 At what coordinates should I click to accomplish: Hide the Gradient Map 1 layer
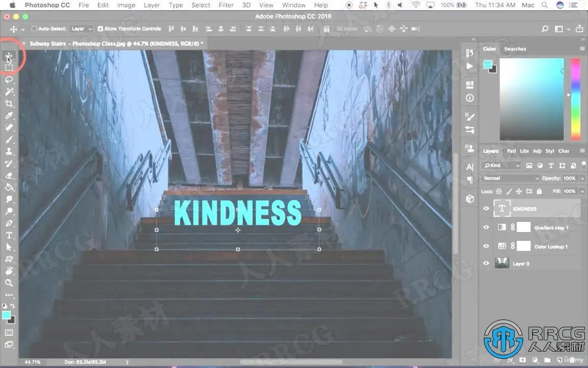click(486, 227)
